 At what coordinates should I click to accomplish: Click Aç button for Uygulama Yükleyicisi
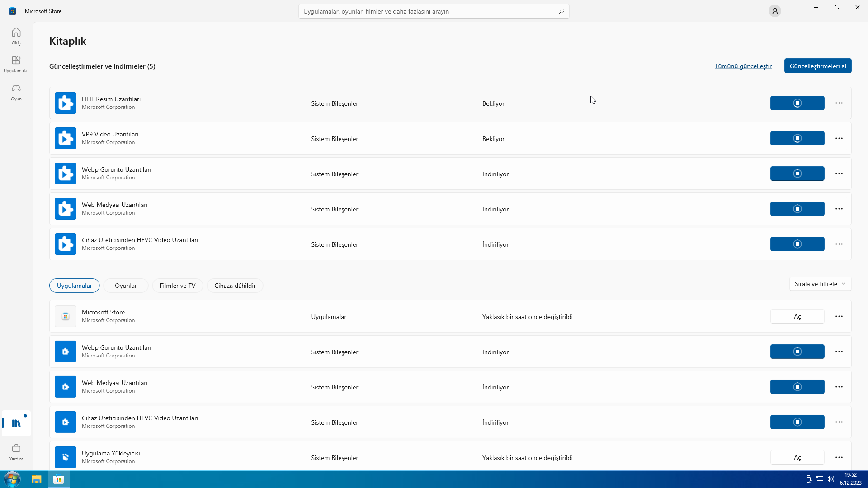[x=797, y=457]
